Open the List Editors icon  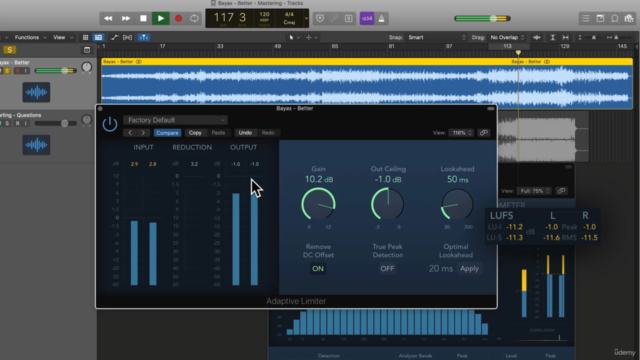click(586, 18)
